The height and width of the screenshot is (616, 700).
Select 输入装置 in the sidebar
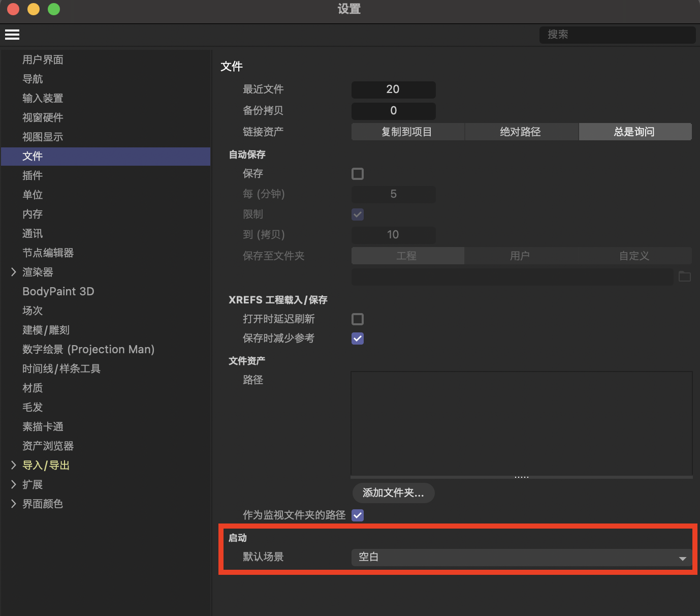[x=43, y=98]
